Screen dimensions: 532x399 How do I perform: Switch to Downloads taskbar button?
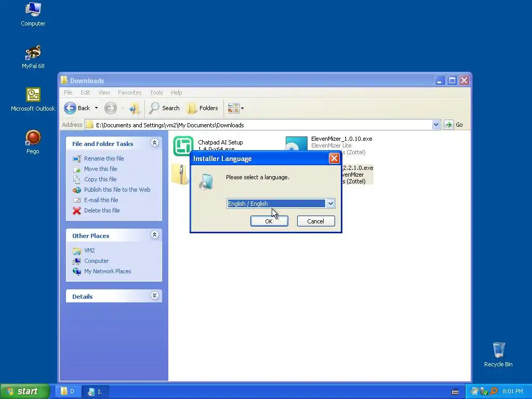(68, 392)
